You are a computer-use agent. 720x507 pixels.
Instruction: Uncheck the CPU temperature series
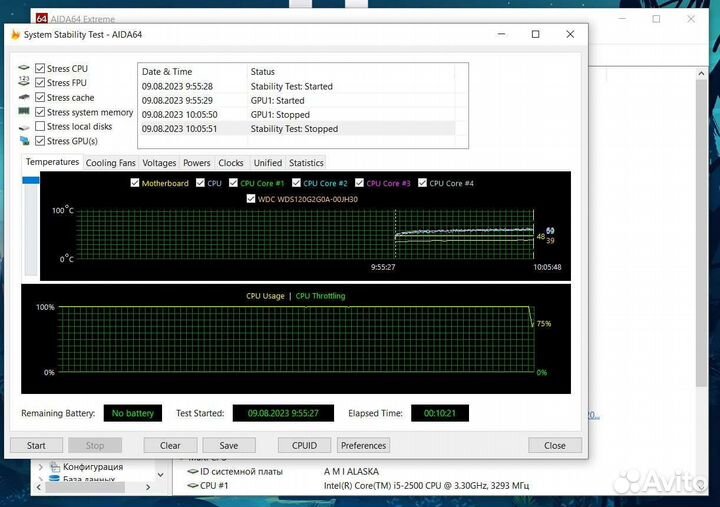200,183
